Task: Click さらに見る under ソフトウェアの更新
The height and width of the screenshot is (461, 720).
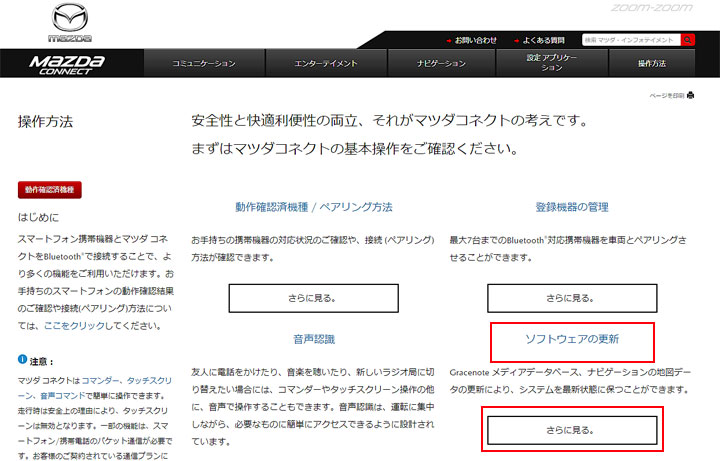Action: click(572, 430)
